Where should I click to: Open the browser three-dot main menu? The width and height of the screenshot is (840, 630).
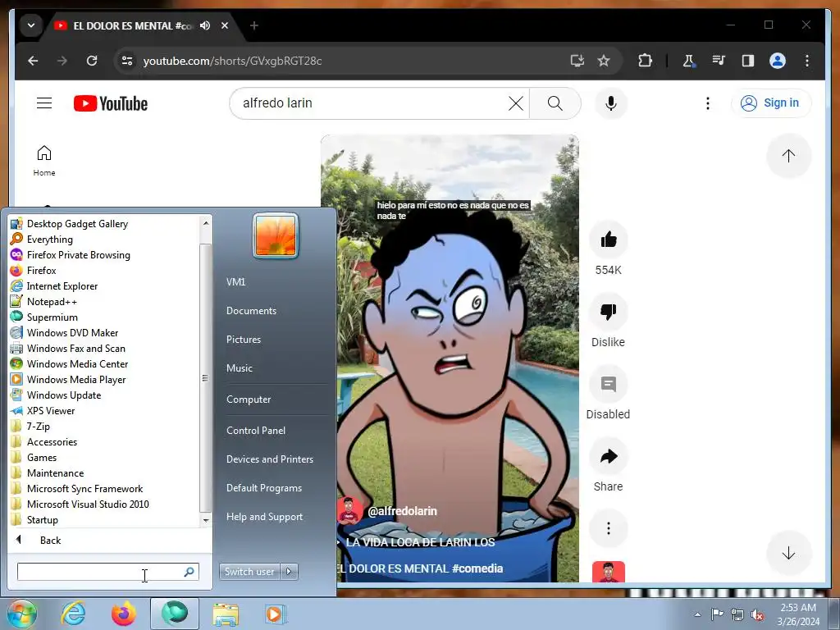(x=807, y=61)
